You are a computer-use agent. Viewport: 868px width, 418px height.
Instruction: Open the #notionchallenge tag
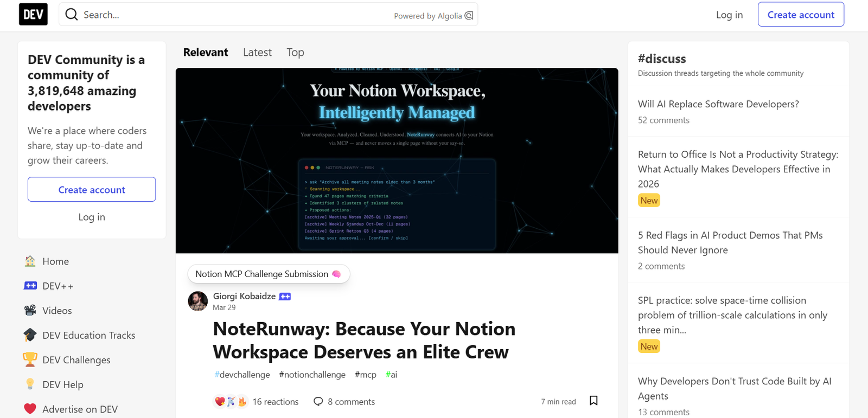click(x=312, y=375)
